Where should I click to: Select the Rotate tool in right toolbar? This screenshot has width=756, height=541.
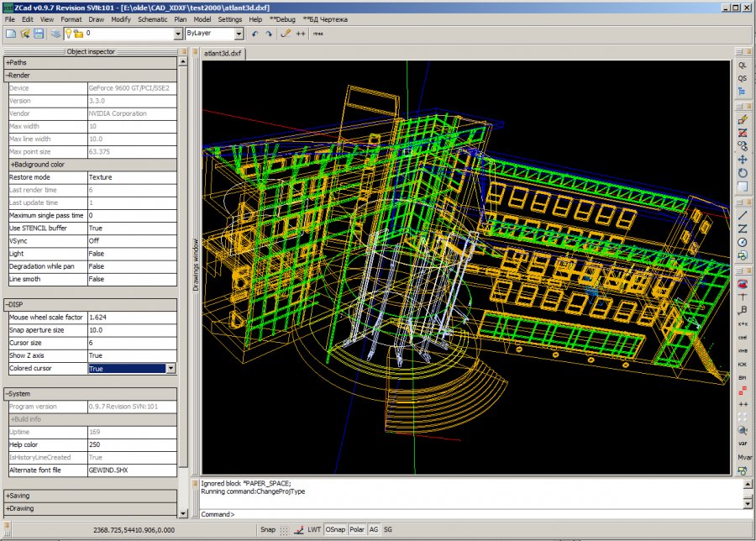pos(743,173)
